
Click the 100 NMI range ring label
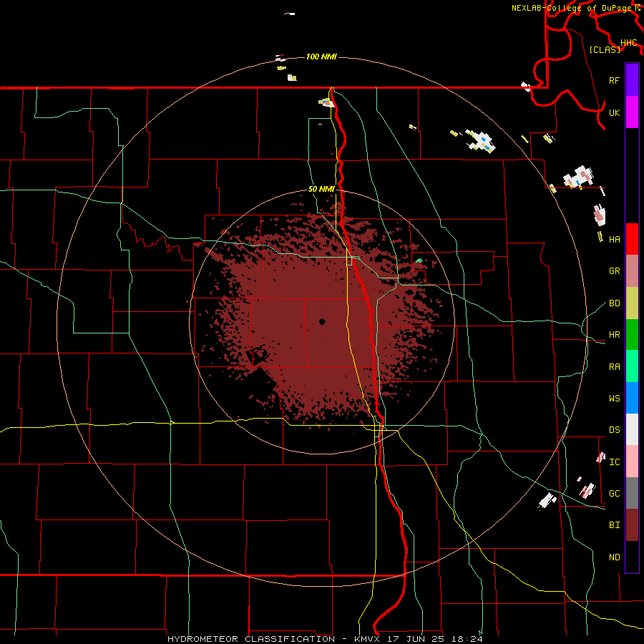click(321, 57)
